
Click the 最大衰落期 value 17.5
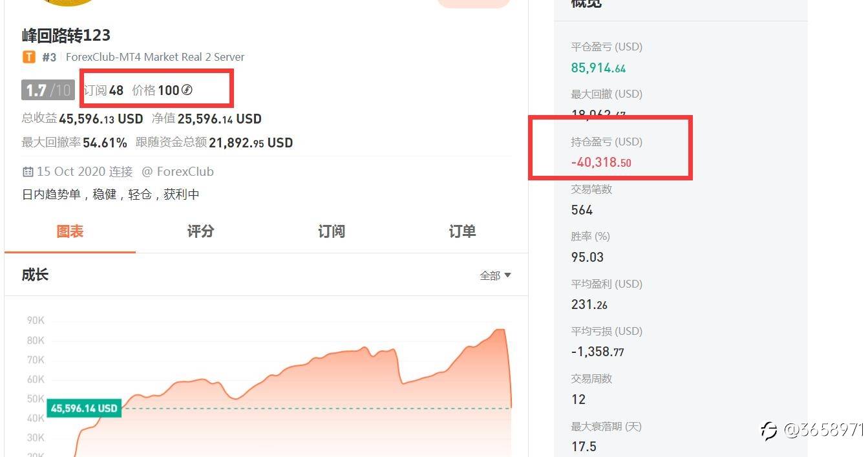[x=584, y=447]
